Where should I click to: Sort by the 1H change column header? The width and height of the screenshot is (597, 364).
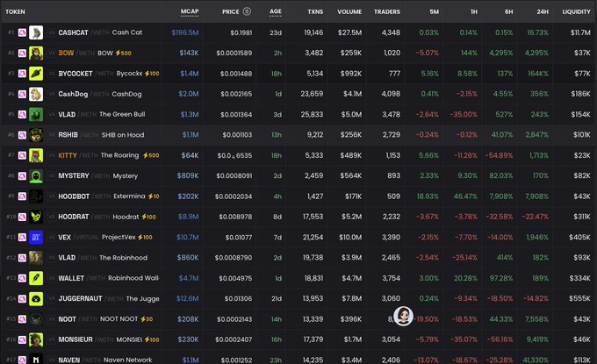point(473,11)
